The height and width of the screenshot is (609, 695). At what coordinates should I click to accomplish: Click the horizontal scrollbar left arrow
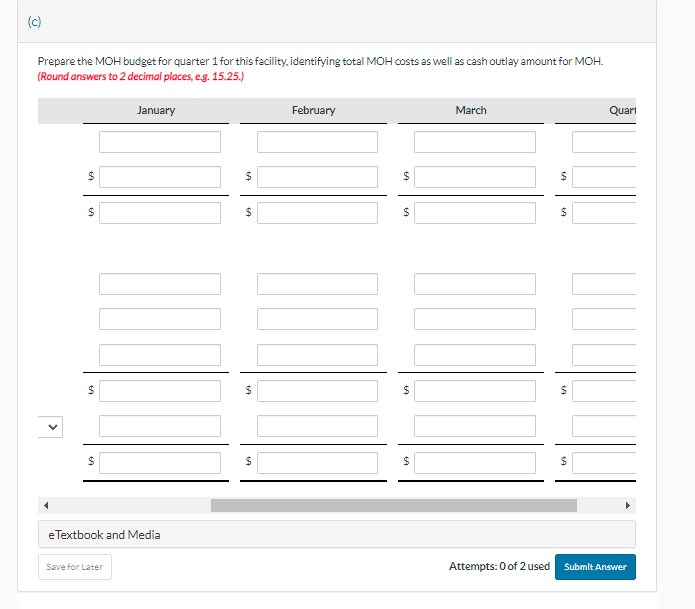pyautogui.click(x=46, y=505)
